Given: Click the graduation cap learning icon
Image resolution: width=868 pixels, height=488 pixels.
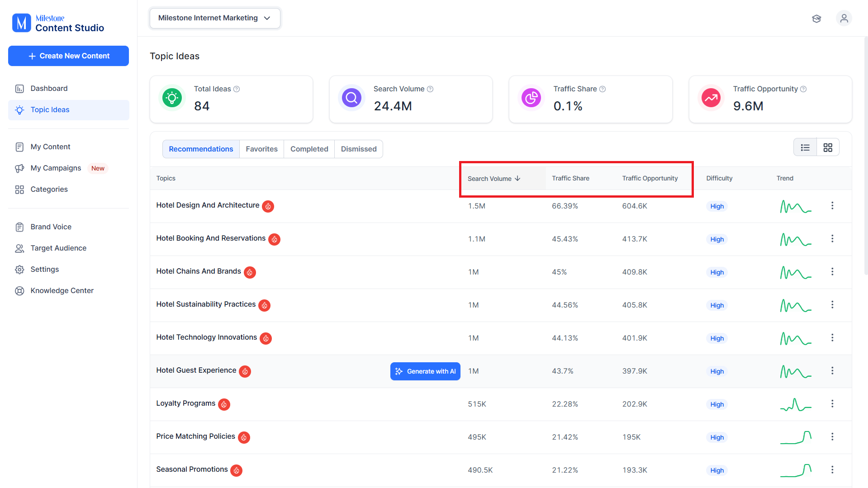Looking at the screenshot, I should point(816,19).
